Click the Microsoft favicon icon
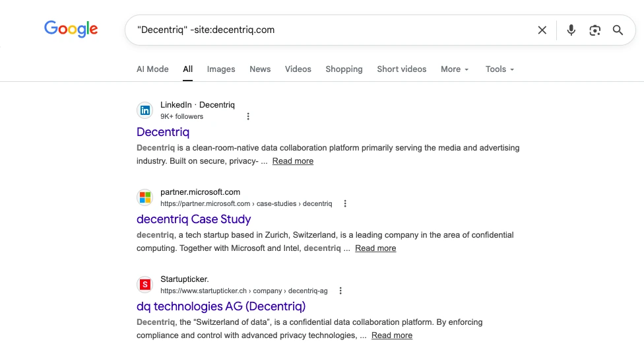 point(145,197)
